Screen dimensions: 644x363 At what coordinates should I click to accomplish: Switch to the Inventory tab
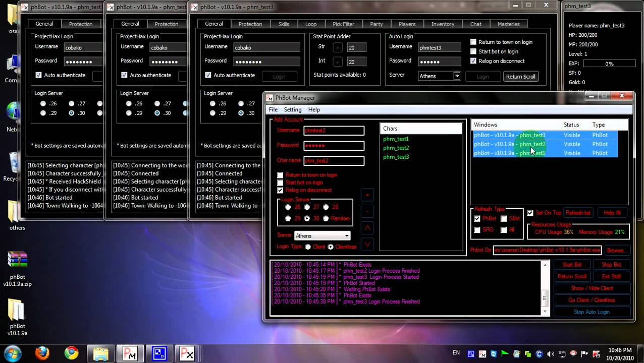click(443, 24)
